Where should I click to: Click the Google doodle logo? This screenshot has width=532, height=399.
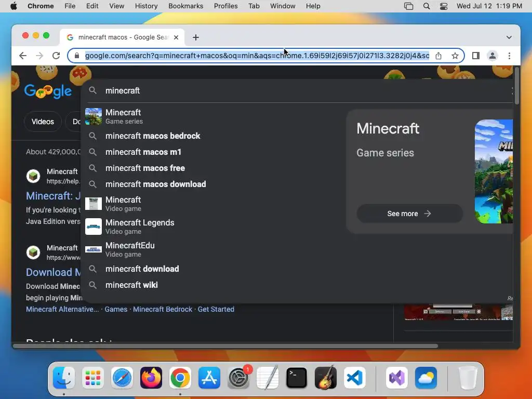coord(48,91)
